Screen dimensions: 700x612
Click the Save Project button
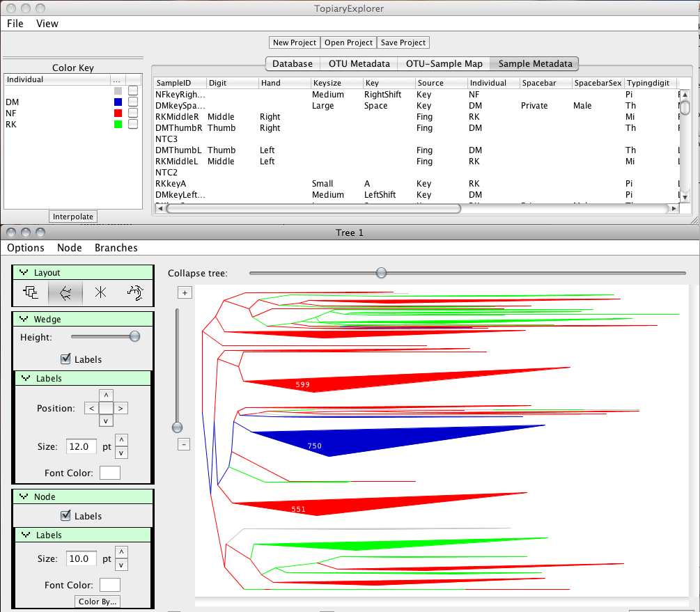[403, 42]
